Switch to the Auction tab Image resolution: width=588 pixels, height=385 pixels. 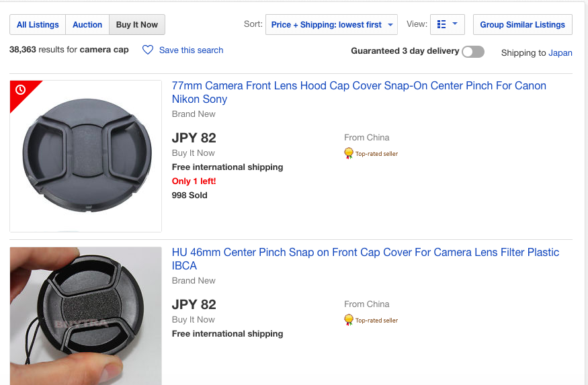[87, 25]
